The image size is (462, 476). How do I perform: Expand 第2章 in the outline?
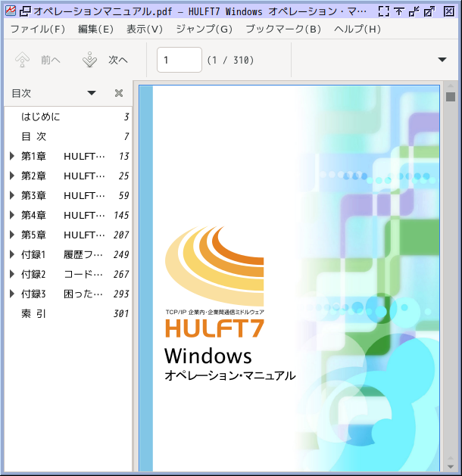pyautogui.click(x=12, y=176)
